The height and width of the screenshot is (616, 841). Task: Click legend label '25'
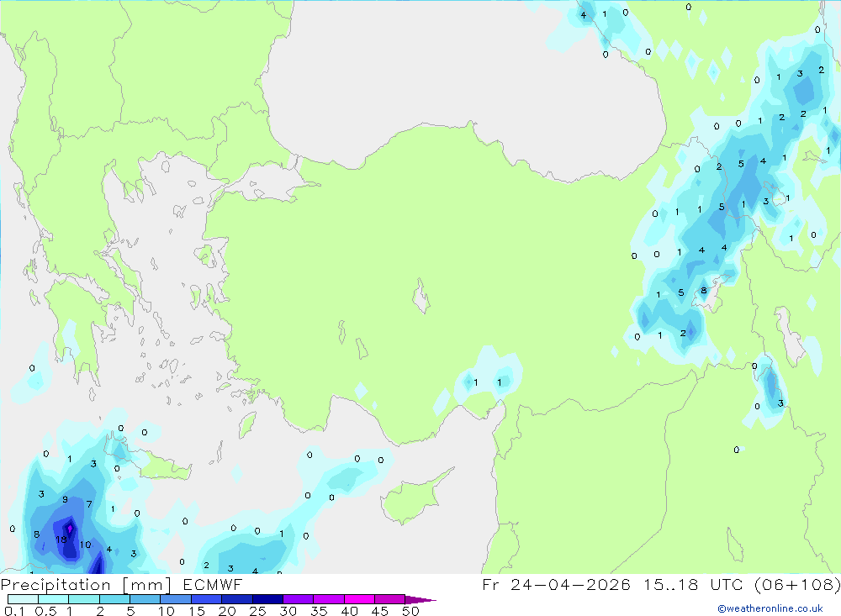point(257,611)
